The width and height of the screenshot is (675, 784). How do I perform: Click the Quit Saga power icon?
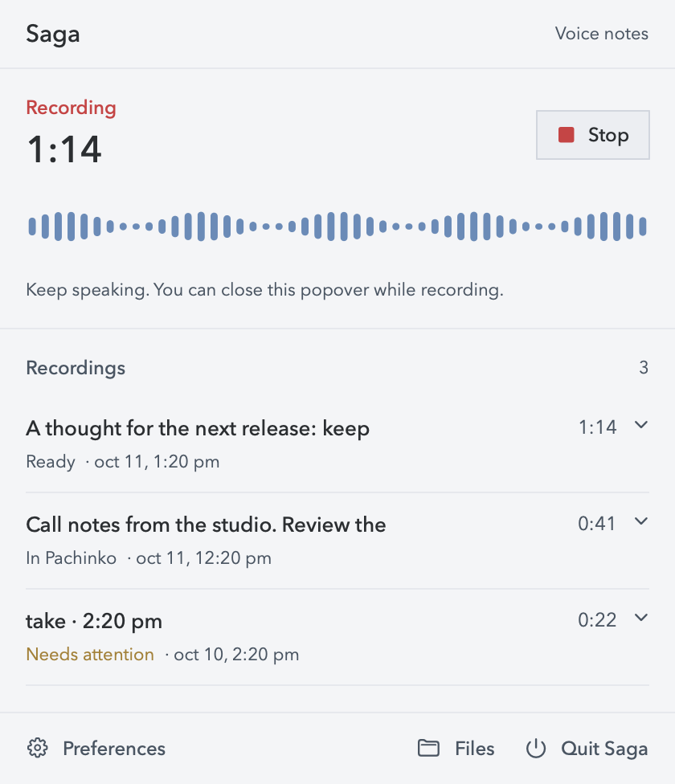click(x=535, y=749)
